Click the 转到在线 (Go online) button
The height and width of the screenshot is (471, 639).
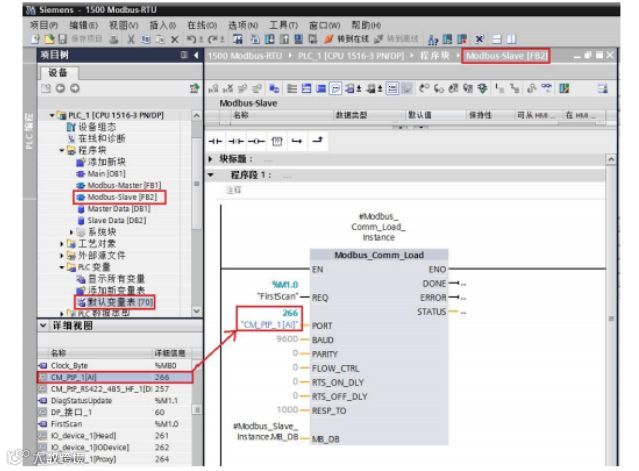click(346, 39)
